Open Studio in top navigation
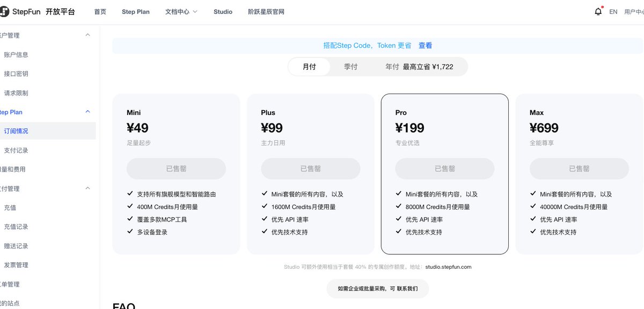This screenshot has width=644, height=309. 223,12
